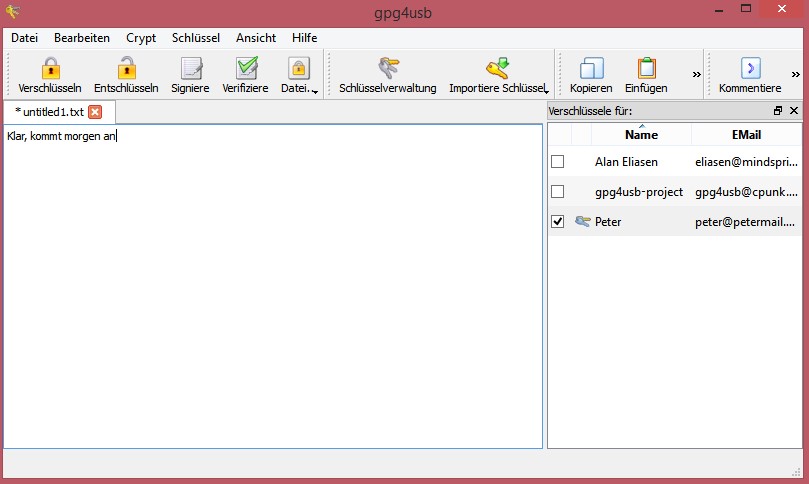Open the Crypt menu
The height and width of the screenshot is (484, 809).
click(141, 37)
